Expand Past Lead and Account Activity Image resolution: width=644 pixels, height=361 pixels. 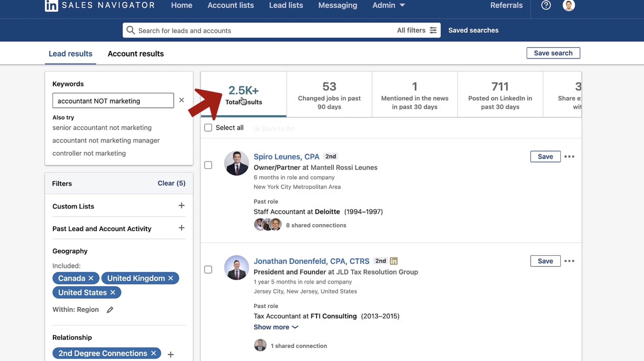click(181, 228)
